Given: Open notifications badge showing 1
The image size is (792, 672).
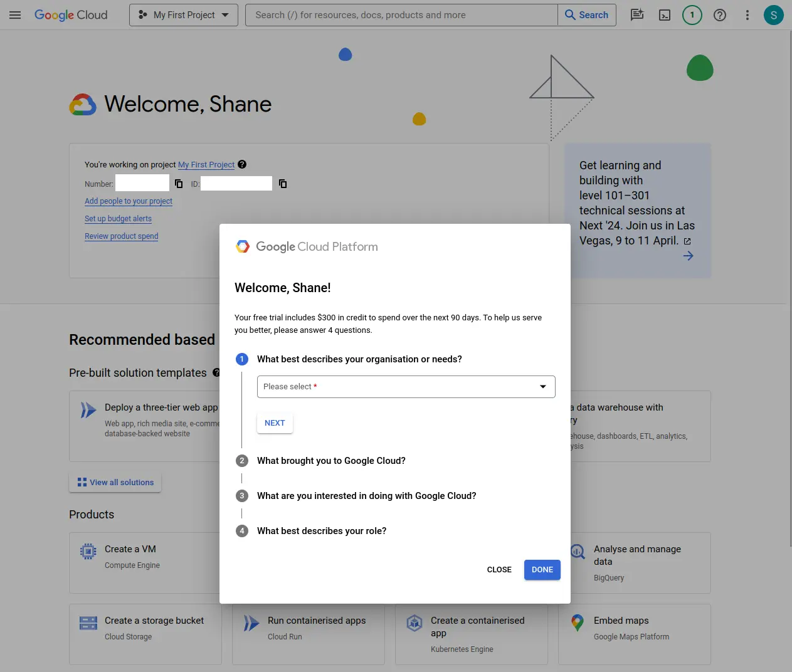Looking at the screenshot, I should 692,15.
